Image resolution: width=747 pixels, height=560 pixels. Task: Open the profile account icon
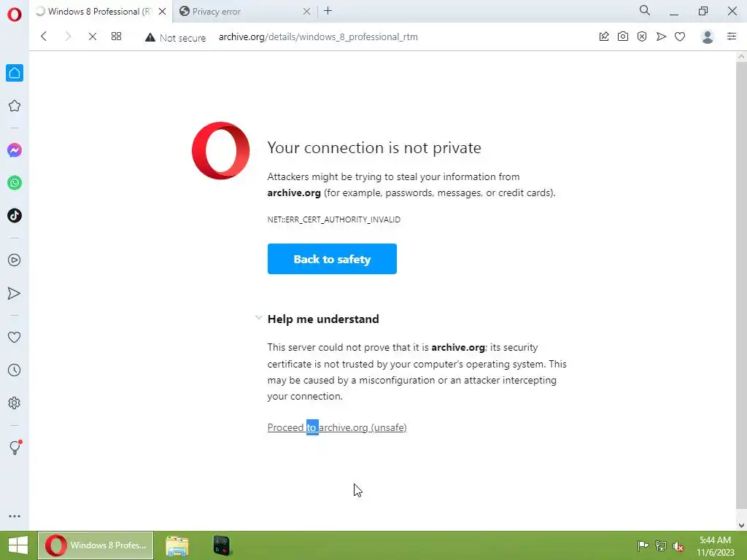(708, 36)
